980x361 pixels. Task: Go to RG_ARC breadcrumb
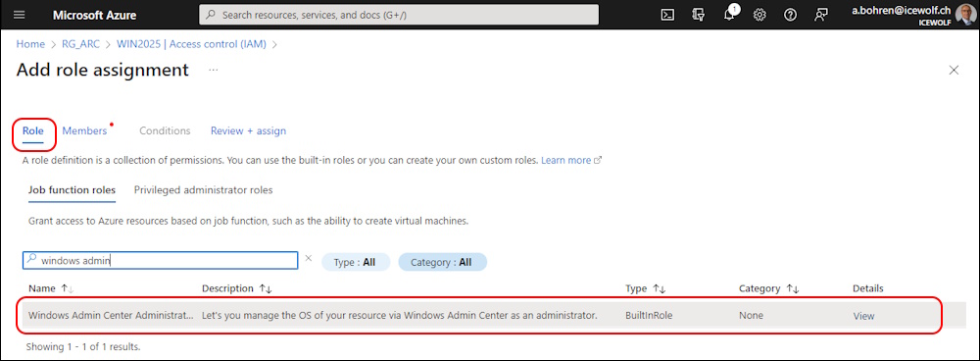coord(81,44)
